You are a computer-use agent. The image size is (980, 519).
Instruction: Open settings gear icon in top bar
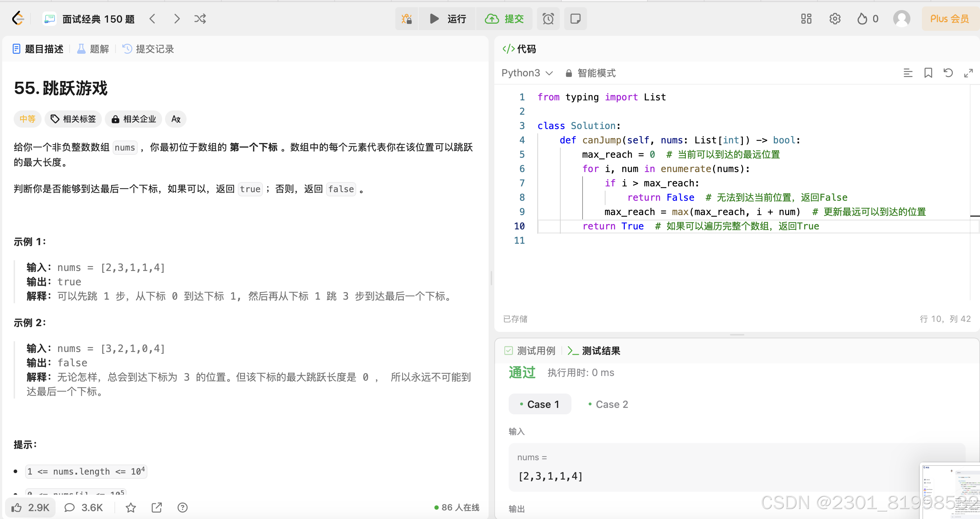835,19
